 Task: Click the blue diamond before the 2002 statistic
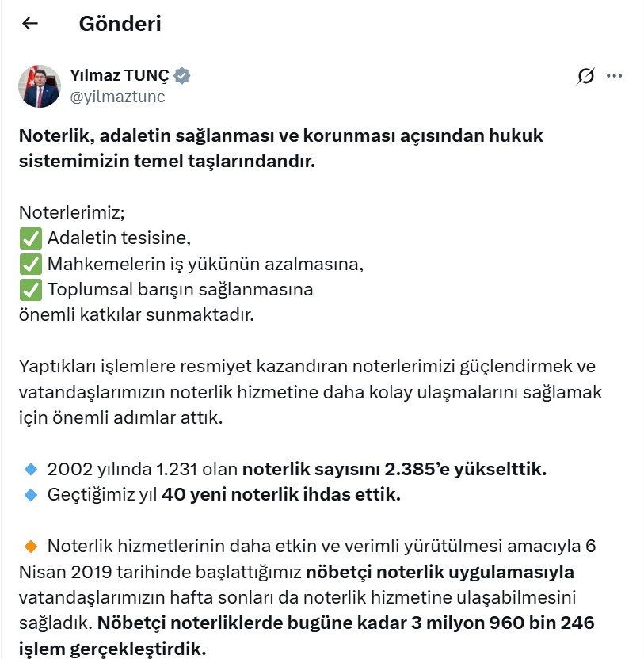[29, 467]
